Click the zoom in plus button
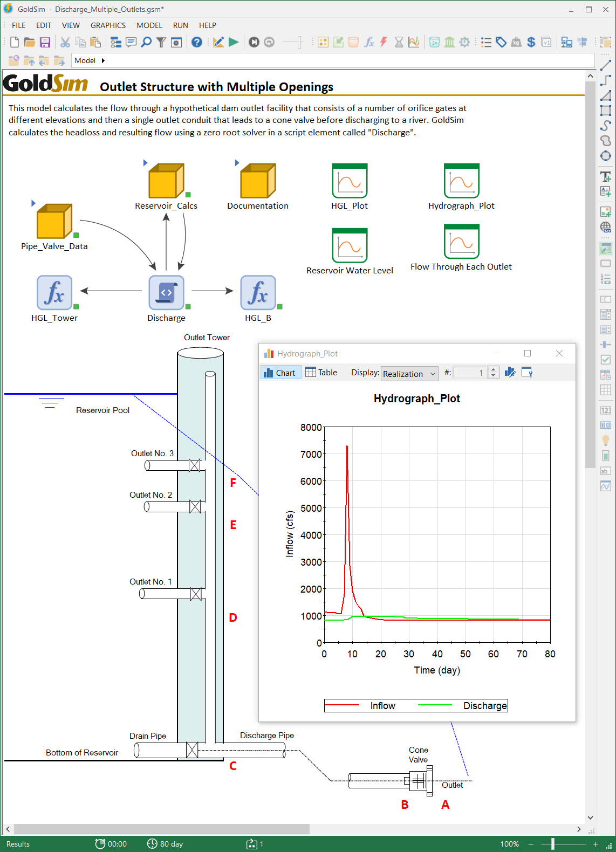The image size is (616, 852). (x=596, y=844)
